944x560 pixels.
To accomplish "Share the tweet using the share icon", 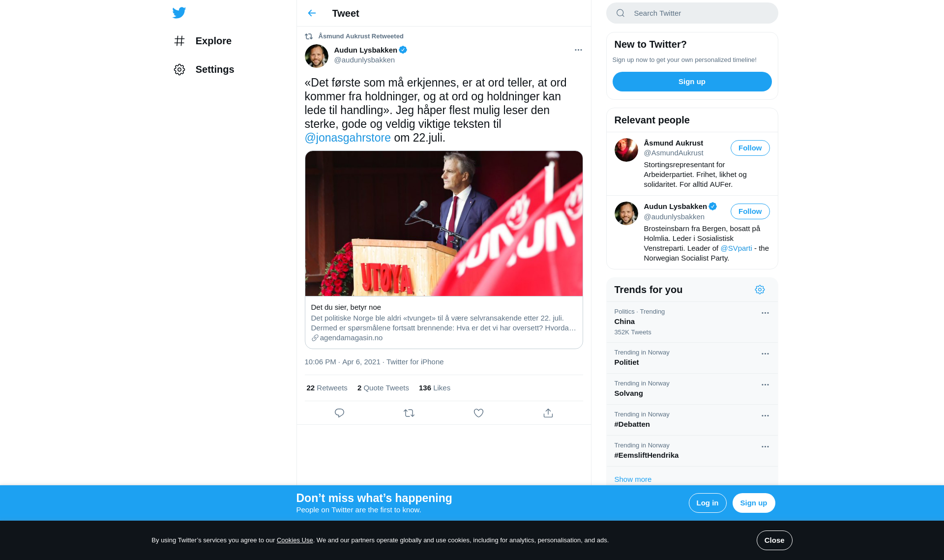I will coord(548,413).
